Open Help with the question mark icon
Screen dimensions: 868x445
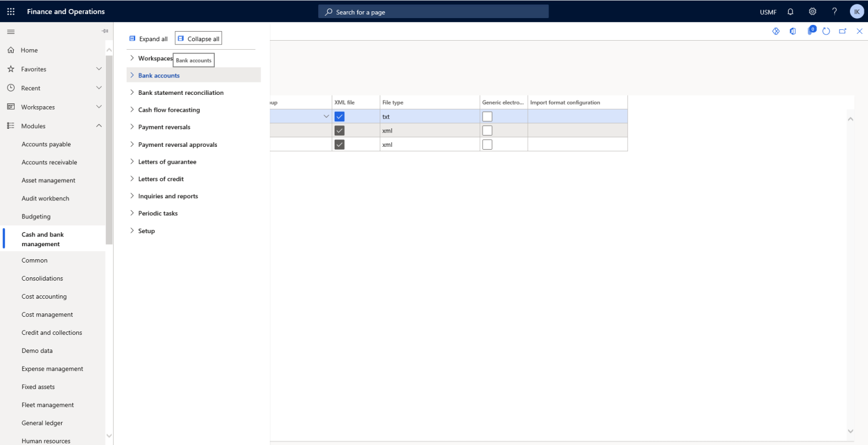click(835, 11)
